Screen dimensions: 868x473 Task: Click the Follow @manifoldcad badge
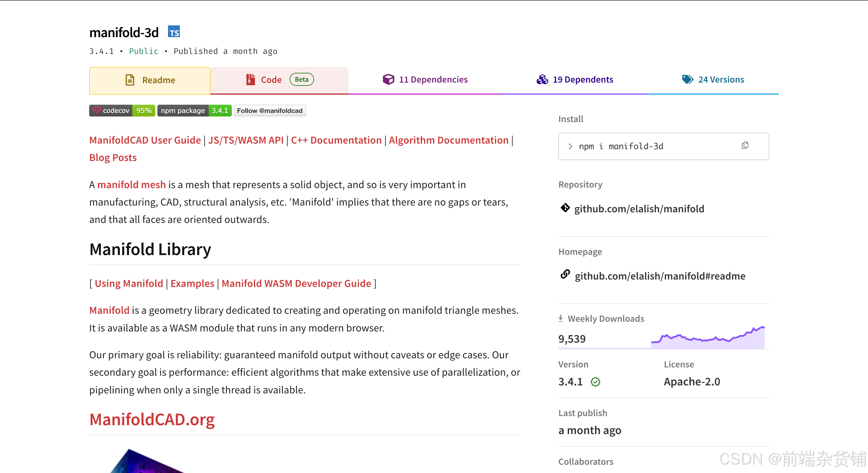pos(270,111)
